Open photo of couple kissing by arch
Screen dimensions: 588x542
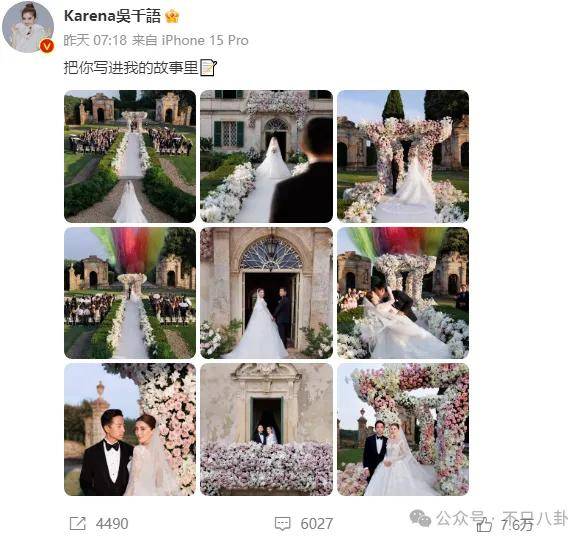[x=403, y=293]
